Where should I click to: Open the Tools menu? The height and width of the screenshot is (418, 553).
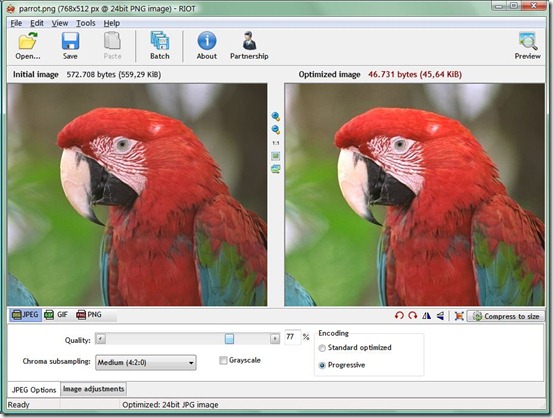(x=86, y=23)
